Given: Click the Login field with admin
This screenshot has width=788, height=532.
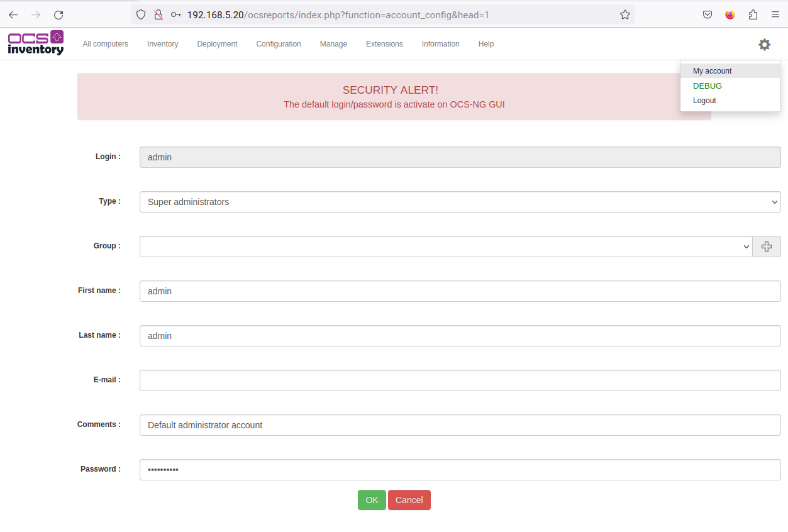Looking at the screenshot, I should click(x=460, y=157).
